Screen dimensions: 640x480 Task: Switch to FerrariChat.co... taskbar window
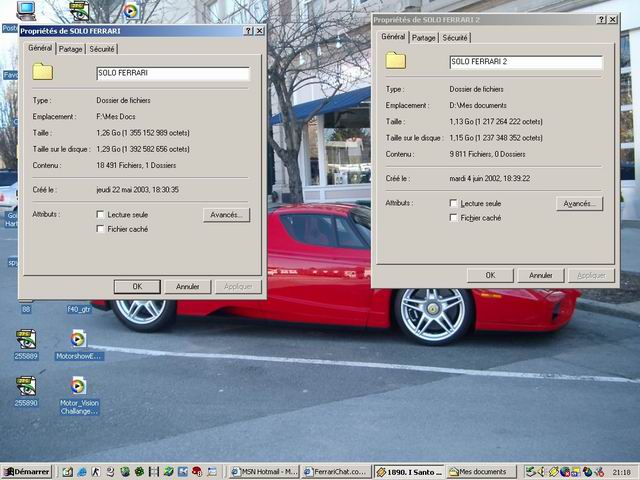[x=336, y=472]
